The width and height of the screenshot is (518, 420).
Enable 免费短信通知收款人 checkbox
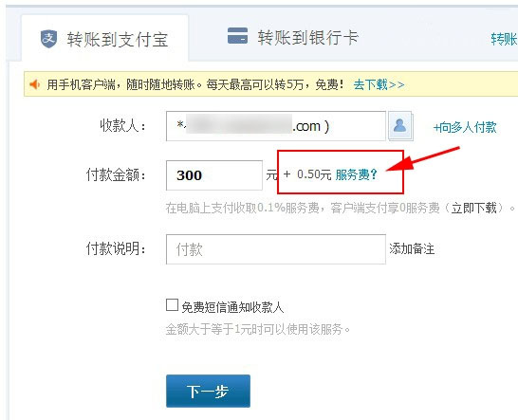(172, 305)
